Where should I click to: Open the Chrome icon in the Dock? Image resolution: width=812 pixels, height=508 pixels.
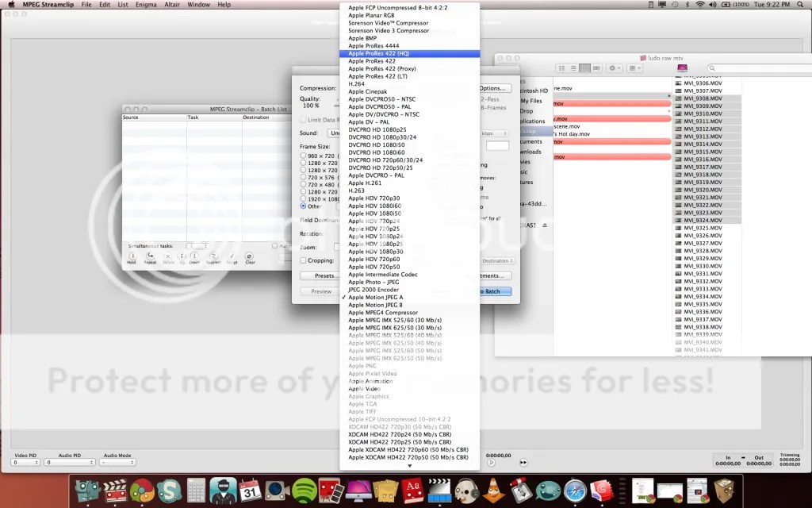click(x=142, y=491)
